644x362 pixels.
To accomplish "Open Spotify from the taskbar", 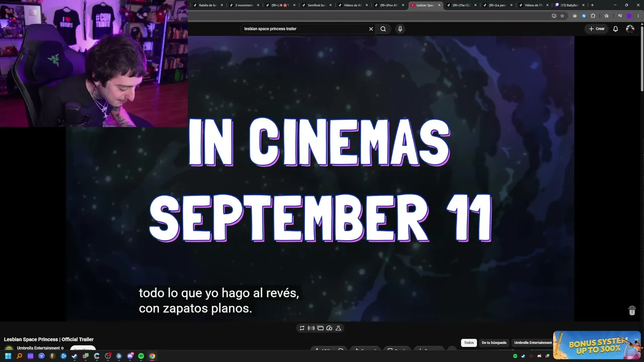I will pos(141,356).
